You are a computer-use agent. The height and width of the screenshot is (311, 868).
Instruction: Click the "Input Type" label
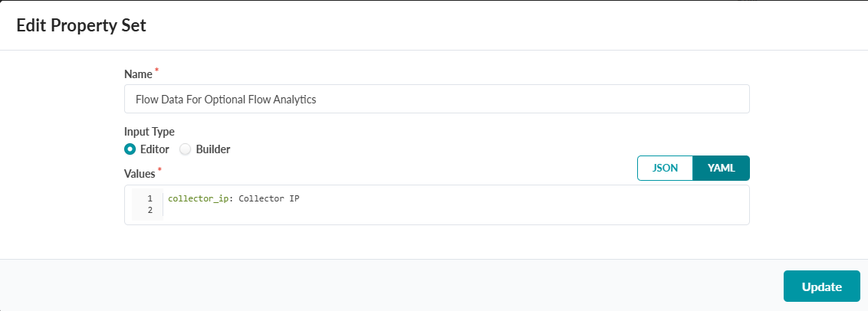click(150, 132)
